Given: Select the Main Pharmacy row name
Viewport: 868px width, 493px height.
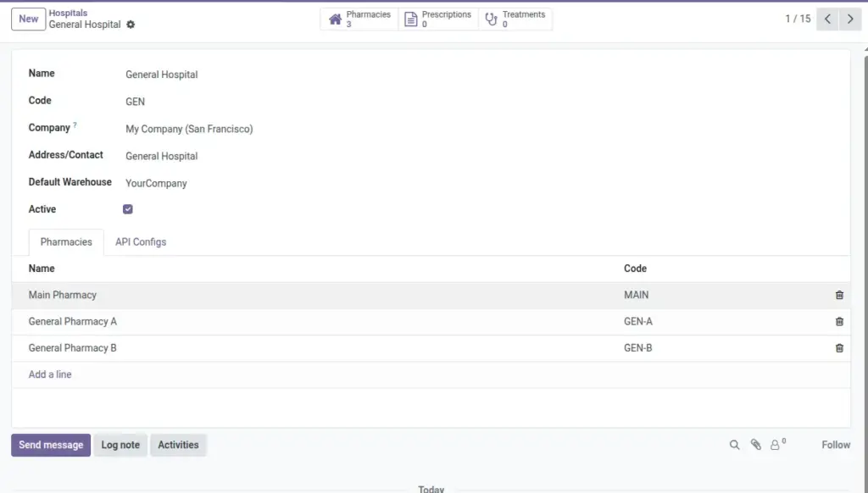Looking at the screenshot, I should point(63,295).
